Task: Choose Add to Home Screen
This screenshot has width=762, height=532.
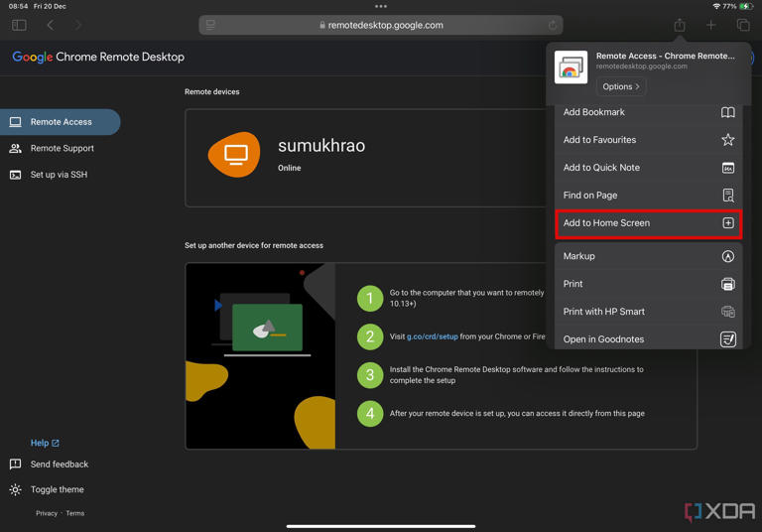Action: (649, 223)
